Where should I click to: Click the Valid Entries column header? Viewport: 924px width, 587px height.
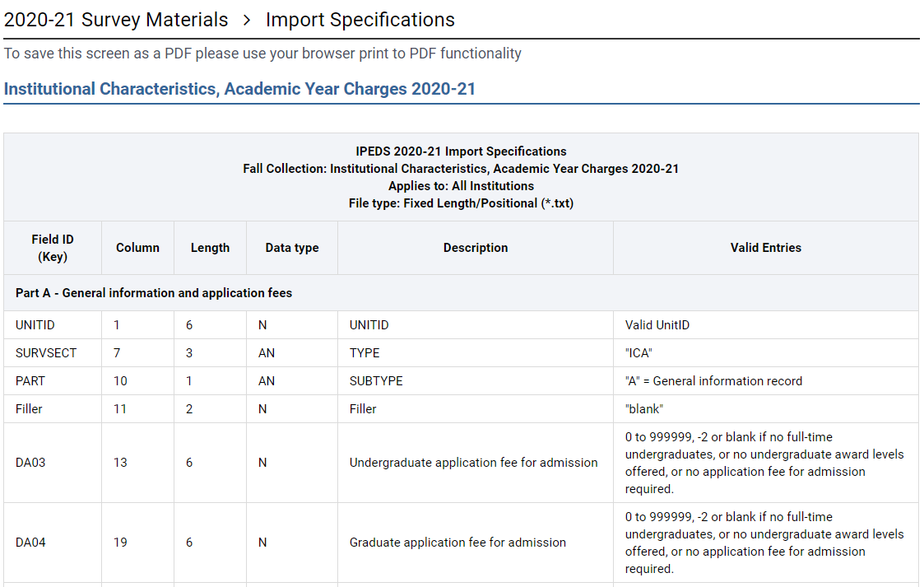coord(765,248)
